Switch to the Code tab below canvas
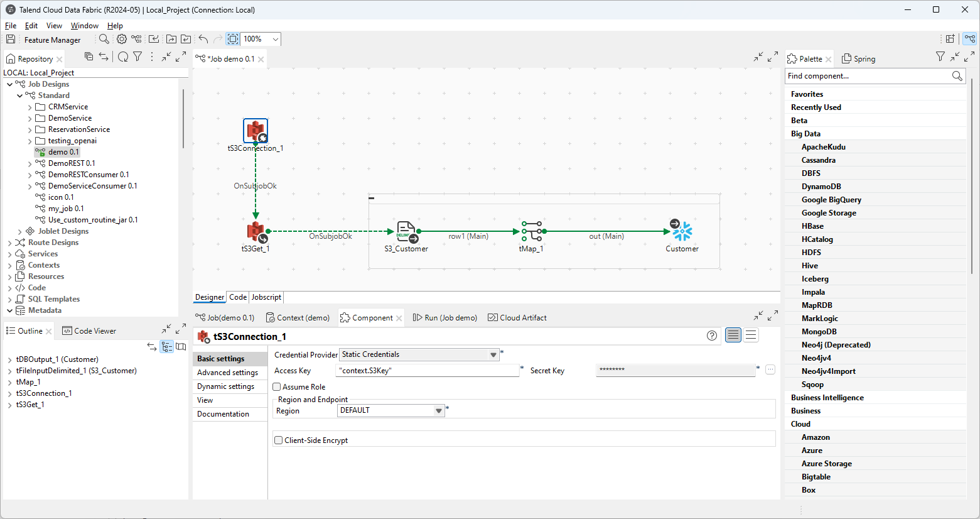Screen dimensions: 980x519 point(238,297)
